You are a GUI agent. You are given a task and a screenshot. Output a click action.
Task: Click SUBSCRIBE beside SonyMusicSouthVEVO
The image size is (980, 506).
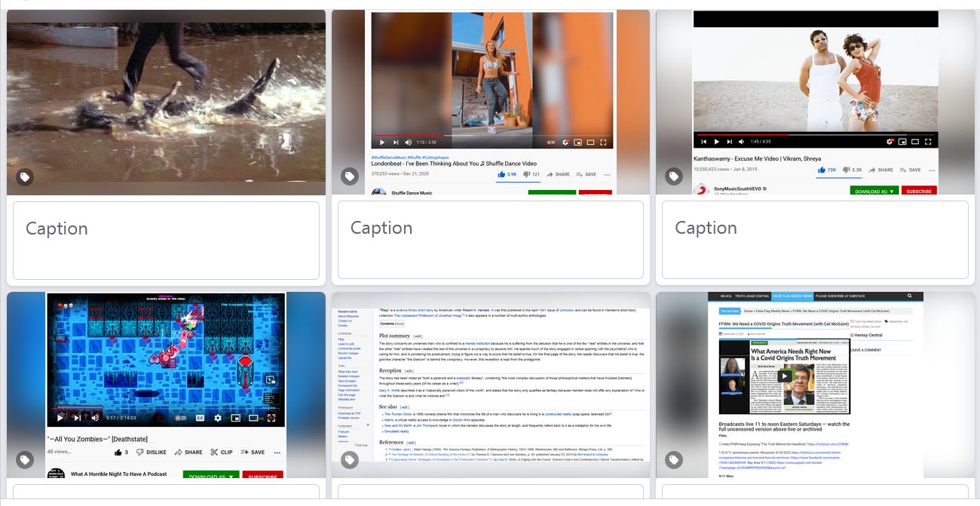919,192
